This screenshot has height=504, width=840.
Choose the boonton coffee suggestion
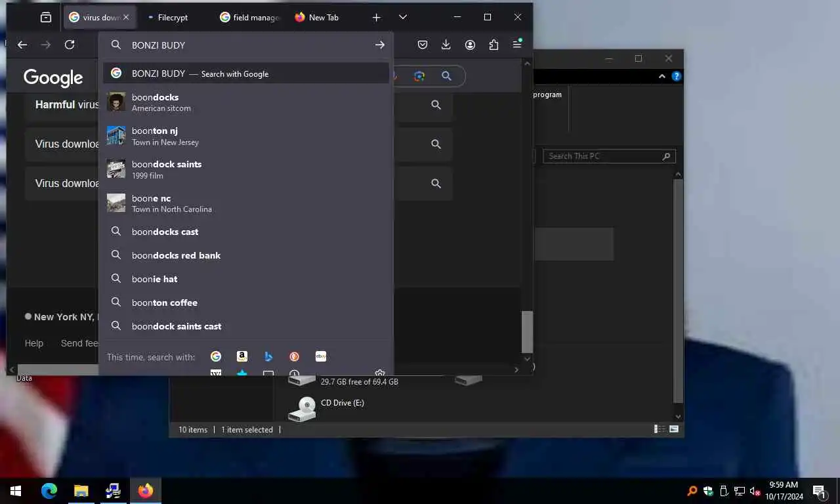246,303
